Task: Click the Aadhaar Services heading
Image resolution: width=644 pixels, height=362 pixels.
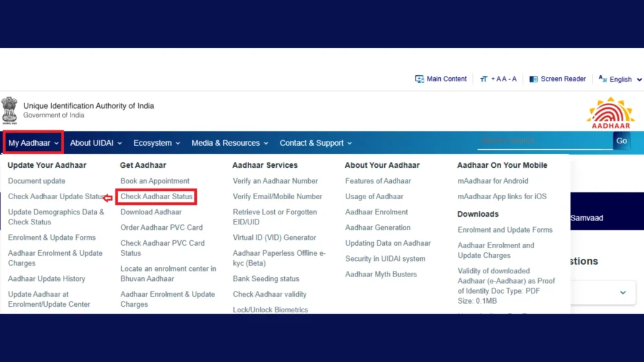Action: tap(265, 165)
